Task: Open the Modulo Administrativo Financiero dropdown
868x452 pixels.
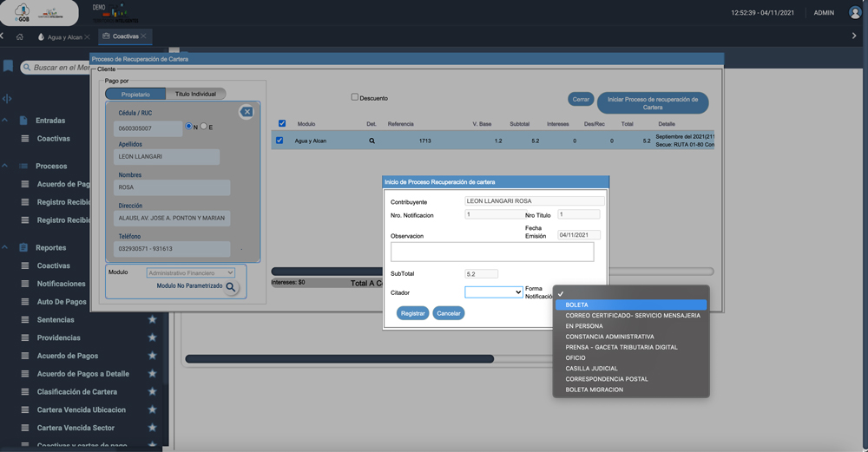Action: [190, 272]
